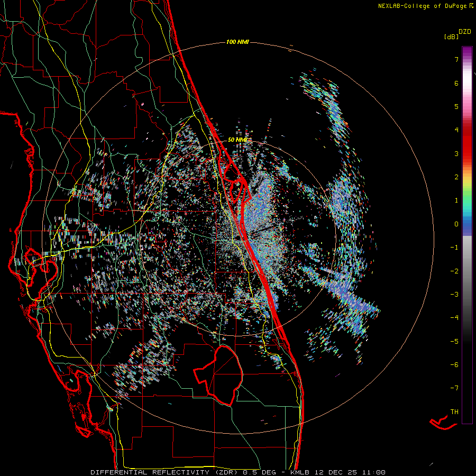Click the -7 value on color scale
The height and width of the screenshot is (476, 476).
[x=454, y=388]
